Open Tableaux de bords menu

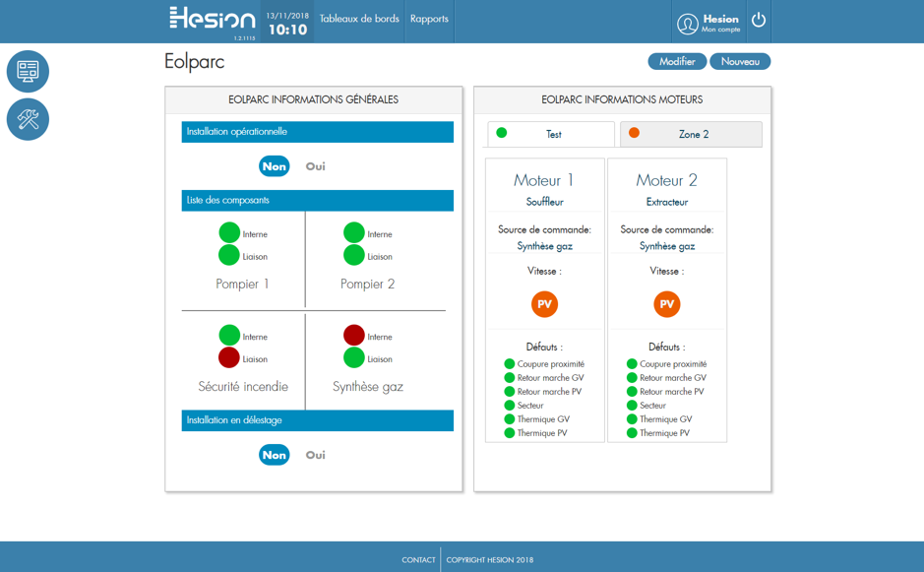point(359,19)
